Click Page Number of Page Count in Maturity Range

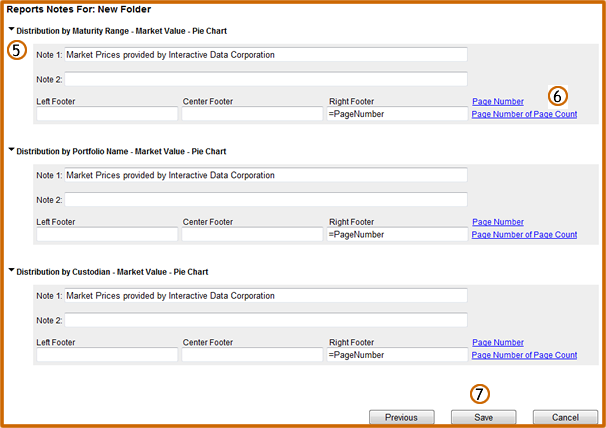coord(524,114)
